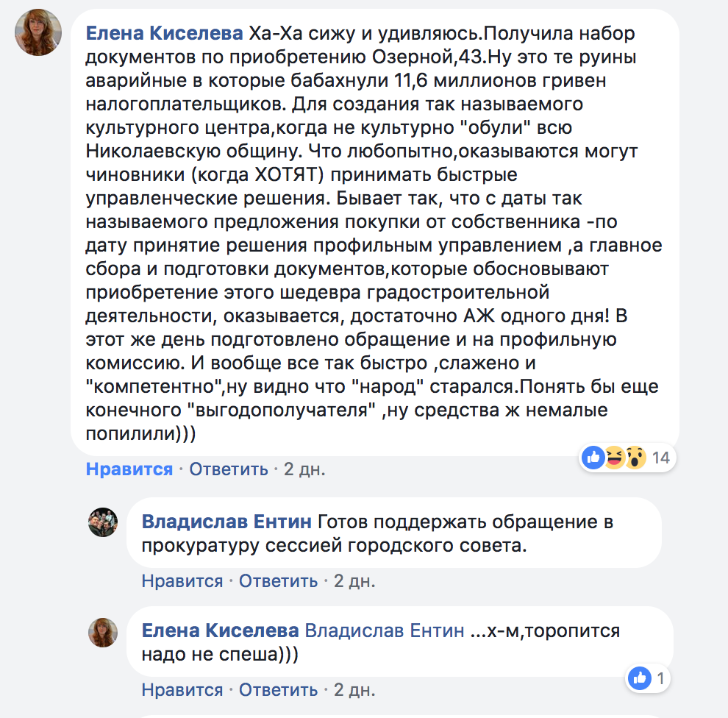Viewport: 728px width, 718px height.
Task: Click Ответить under Владислав Ентин's comment
Action: click(x=279, y=580)
